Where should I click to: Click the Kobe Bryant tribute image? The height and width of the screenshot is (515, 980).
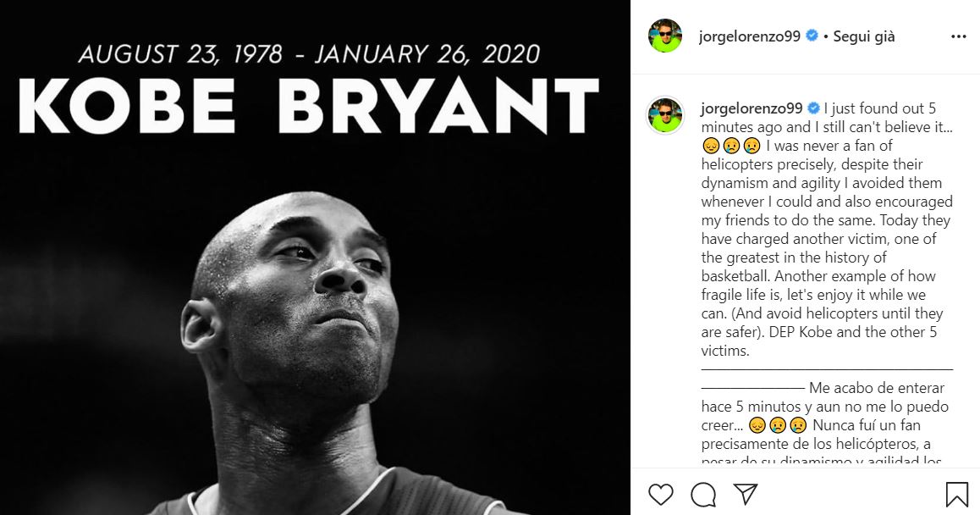click(315, 257)
